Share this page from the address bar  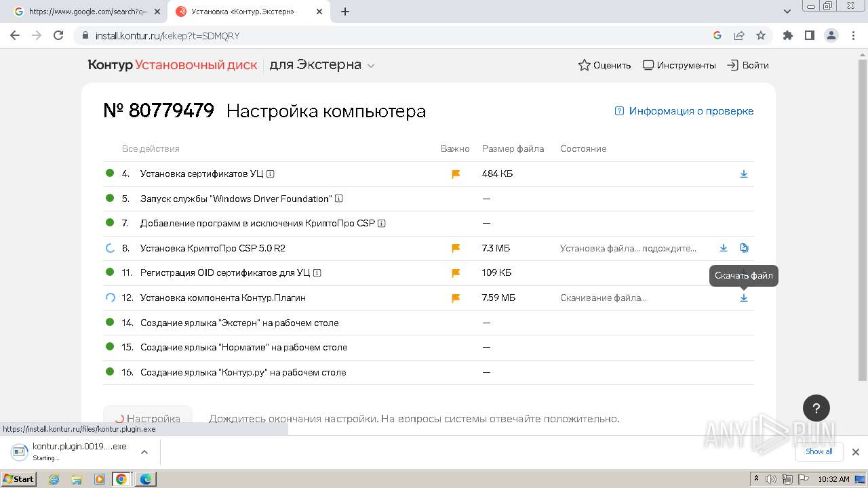click(x=739, y=35)
